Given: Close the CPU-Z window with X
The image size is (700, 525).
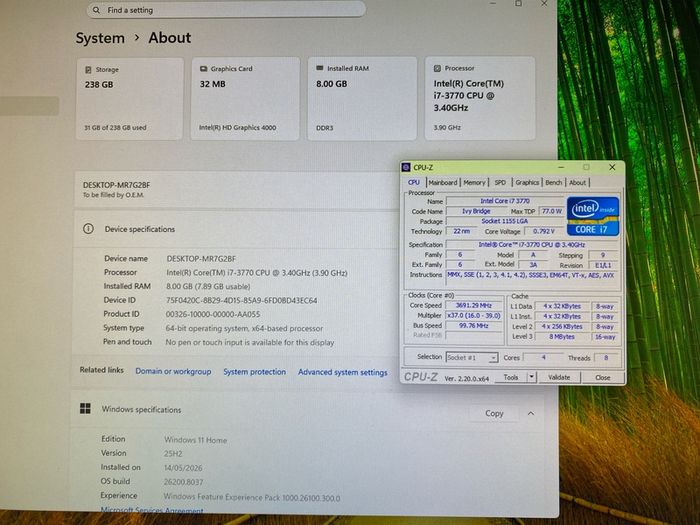Looking at the screenshot, I should (x=612, y=167).
